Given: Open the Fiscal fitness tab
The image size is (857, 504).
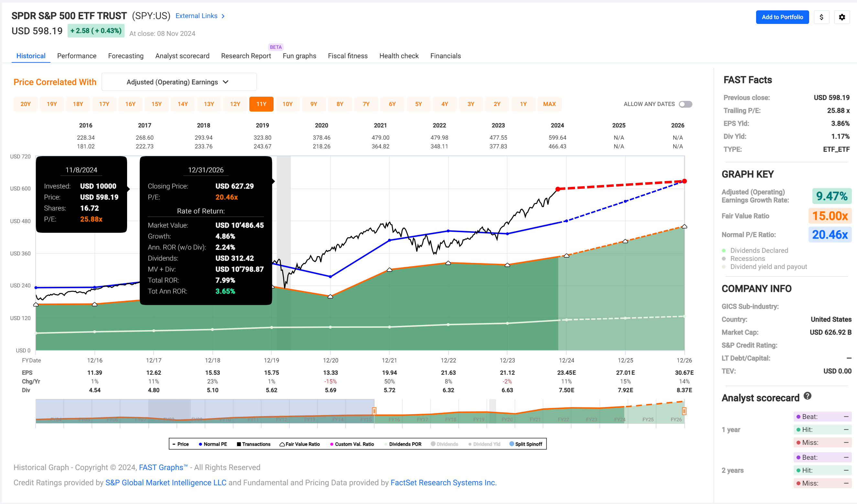Looking at the screenshot, I should pos(348,56).
